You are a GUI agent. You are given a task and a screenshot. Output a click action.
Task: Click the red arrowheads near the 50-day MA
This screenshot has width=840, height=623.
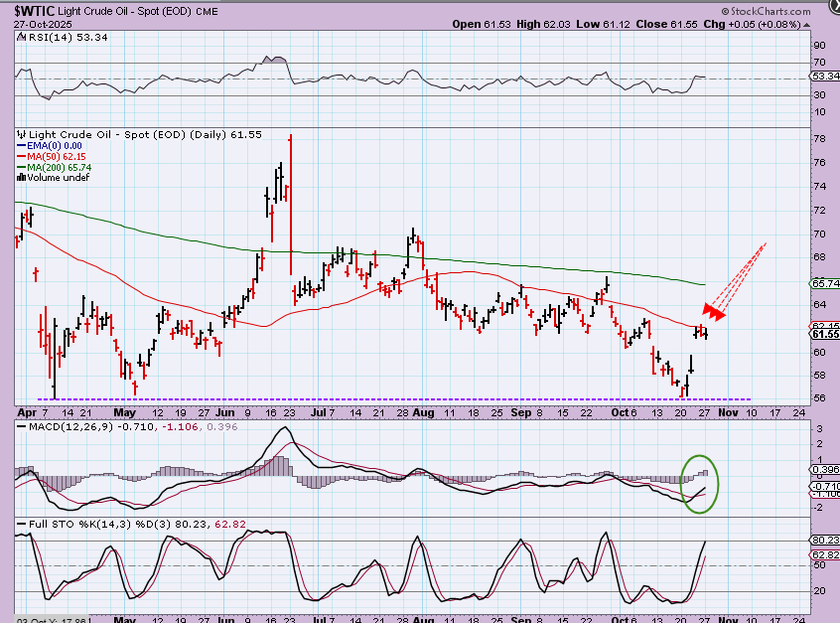tap(715, 311)
